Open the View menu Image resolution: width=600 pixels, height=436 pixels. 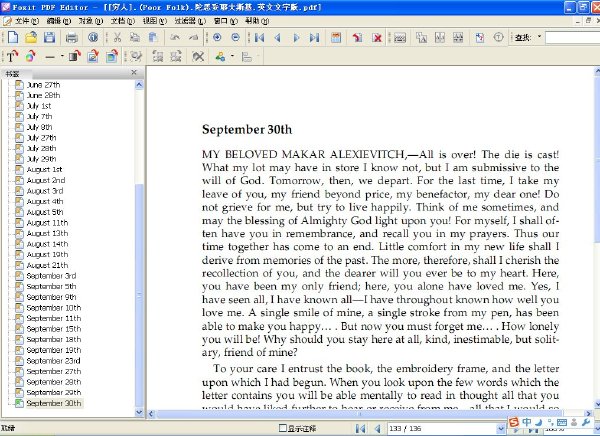pyautogui.click(x=155, y=21)
